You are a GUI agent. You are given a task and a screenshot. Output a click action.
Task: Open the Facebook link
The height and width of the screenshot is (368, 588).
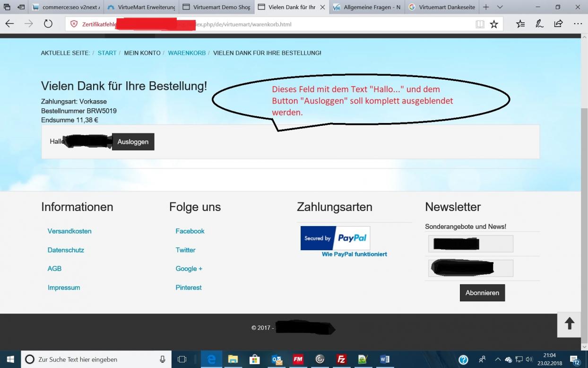(x=190, y=231)
